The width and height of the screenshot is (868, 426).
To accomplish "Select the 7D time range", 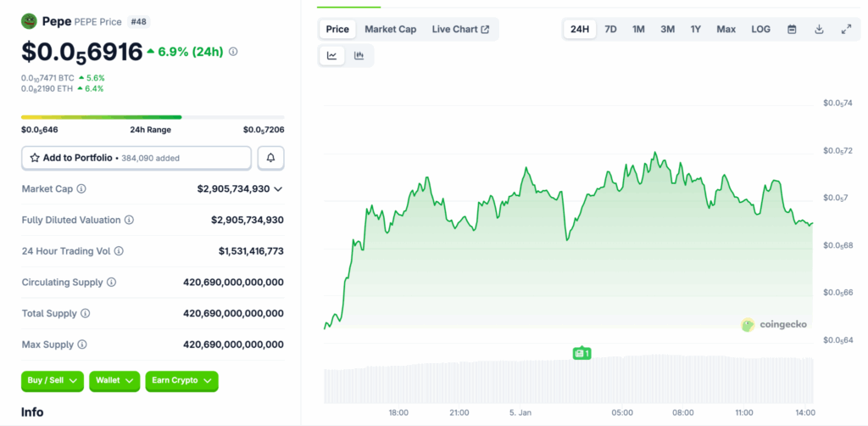I will (x=610, y=29).
